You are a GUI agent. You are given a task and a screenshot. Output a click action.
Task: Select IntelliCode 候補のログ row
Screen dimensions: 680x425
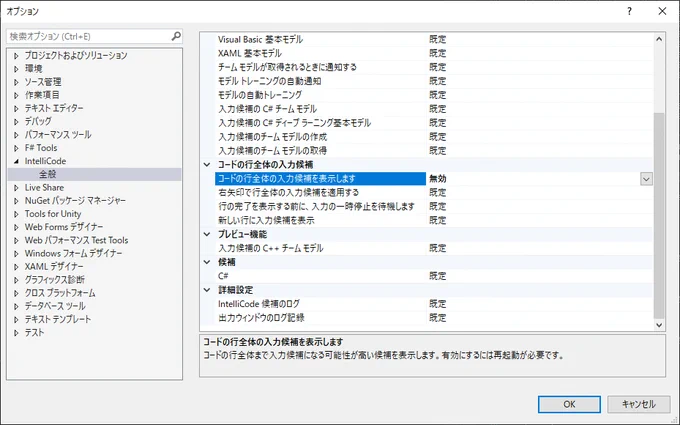pos(434,304)
